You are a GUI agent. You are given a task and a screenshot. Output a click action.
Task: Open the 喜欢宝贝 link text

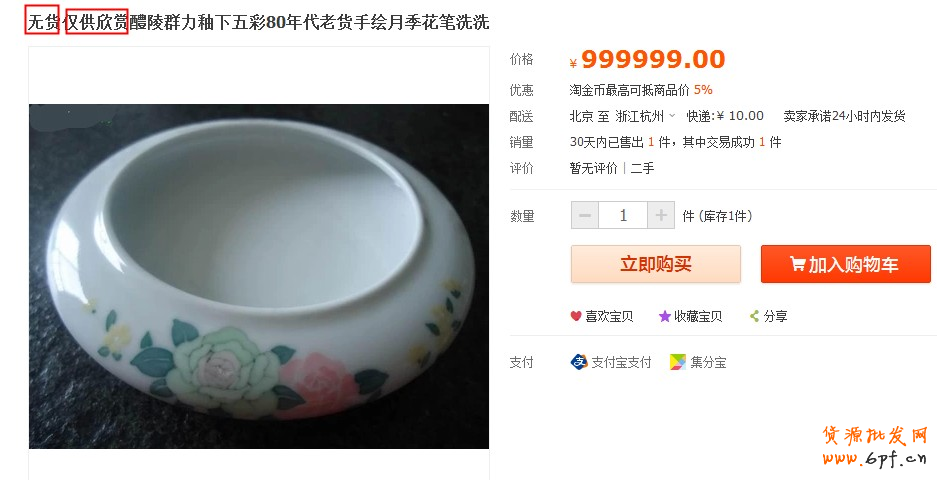point(609,316)
